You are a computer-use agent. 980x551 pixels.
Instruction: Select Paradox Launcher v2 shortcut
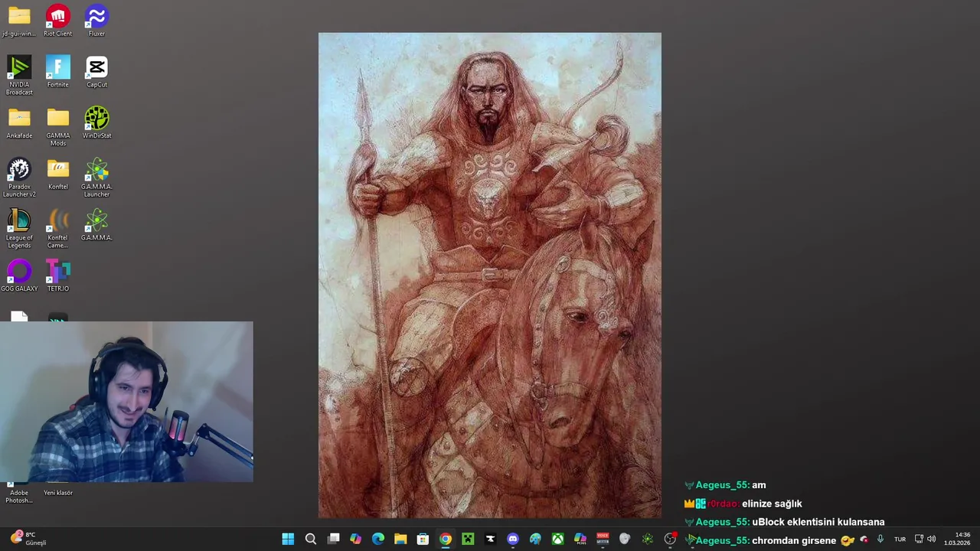click(19, 178)
